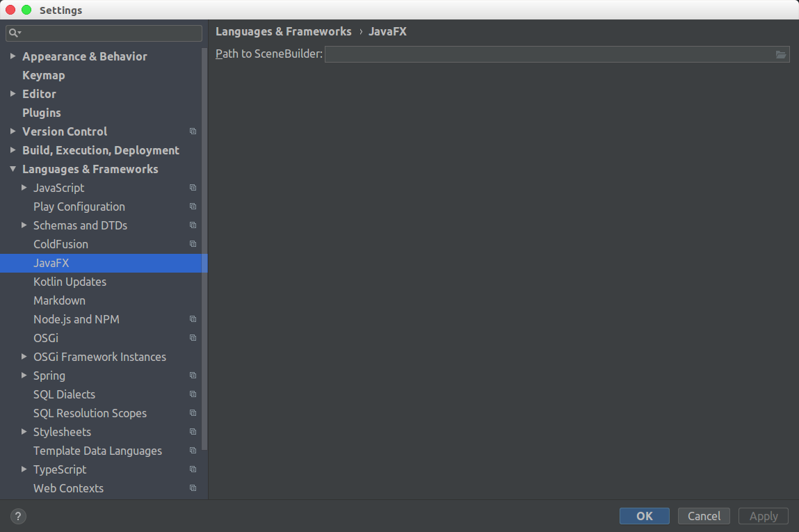Maximize Settings window with green button

pyautogui.click(x=26, y=10)
